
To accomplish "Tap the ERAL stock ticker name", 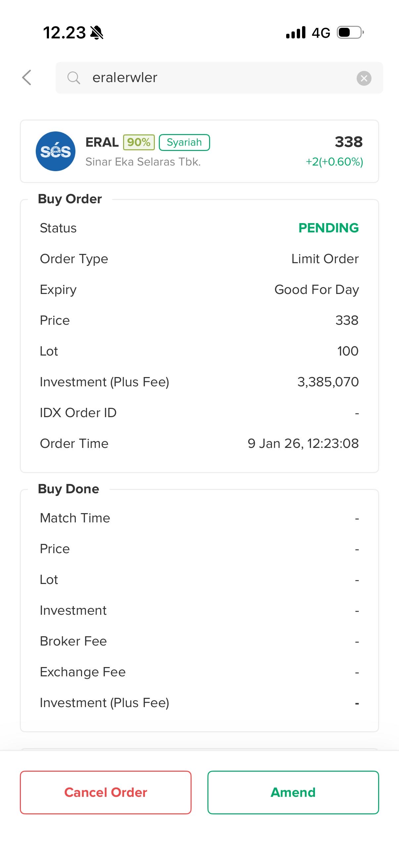I will click(102, 142).
